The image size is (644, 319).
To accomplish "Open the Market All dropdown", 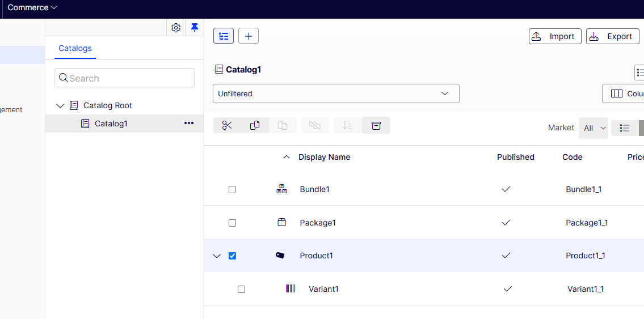I will 594,128.
